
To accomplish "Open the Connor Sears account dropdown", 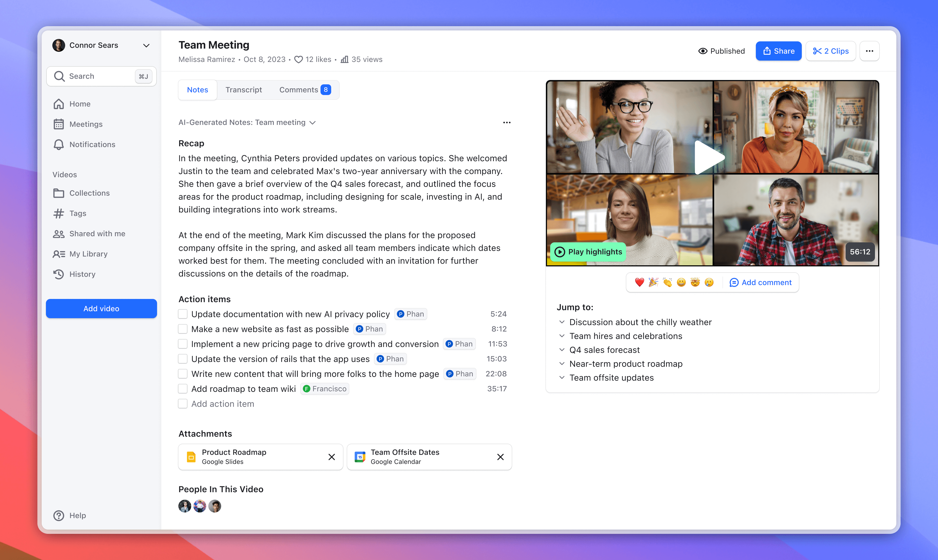I will 146,45.
